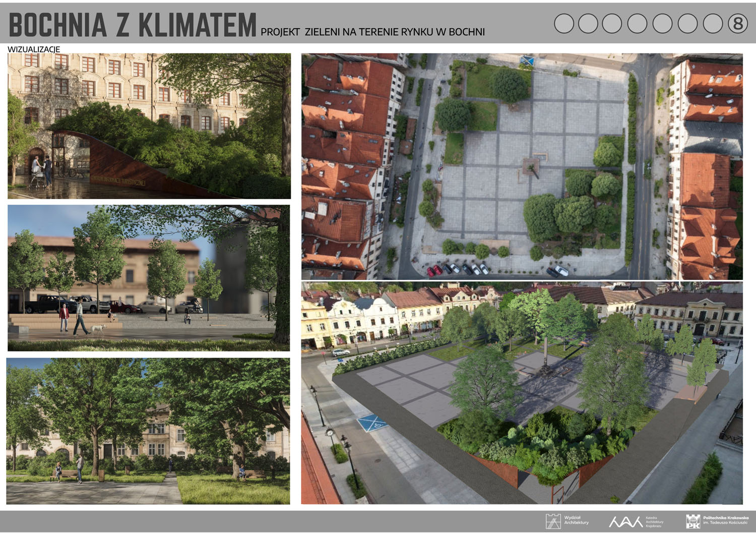Click the monument in the aerial photo's square
This screenshot has height=535, width=756.
point(530,167)
